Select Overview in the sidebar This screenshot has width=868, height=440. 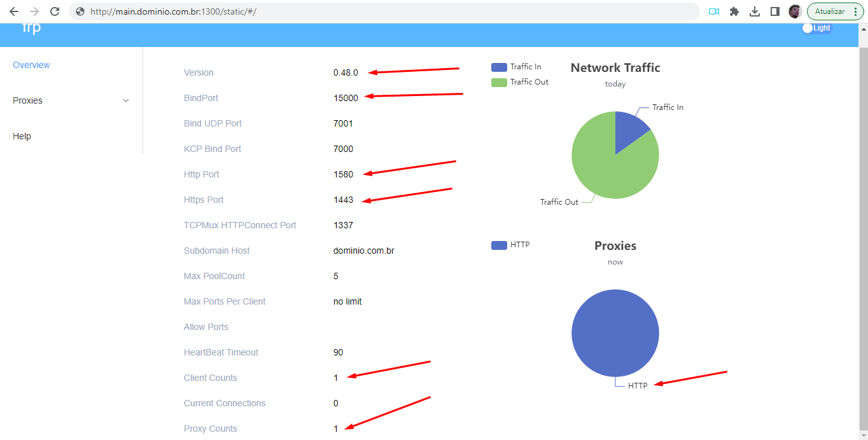coord(31,65)
